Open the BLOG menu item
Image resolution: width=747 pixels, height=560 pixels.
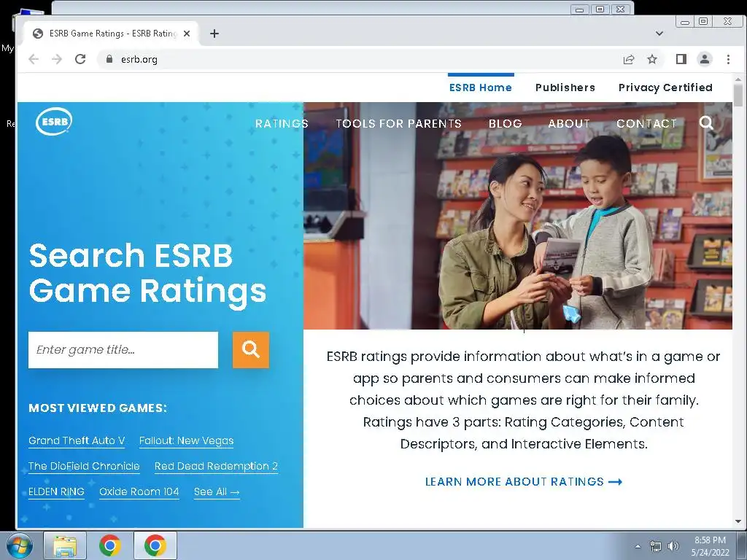tap(506, 124)
